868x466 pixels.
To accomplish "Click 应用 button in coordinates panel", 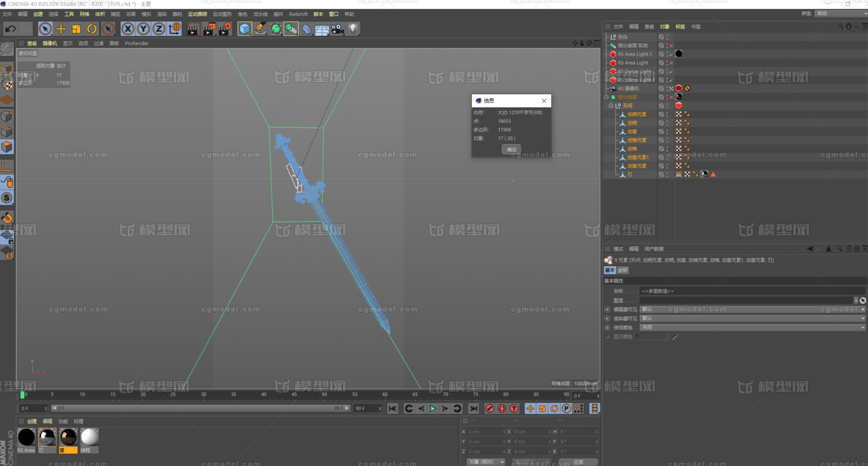I will click(x=579, y=462).
